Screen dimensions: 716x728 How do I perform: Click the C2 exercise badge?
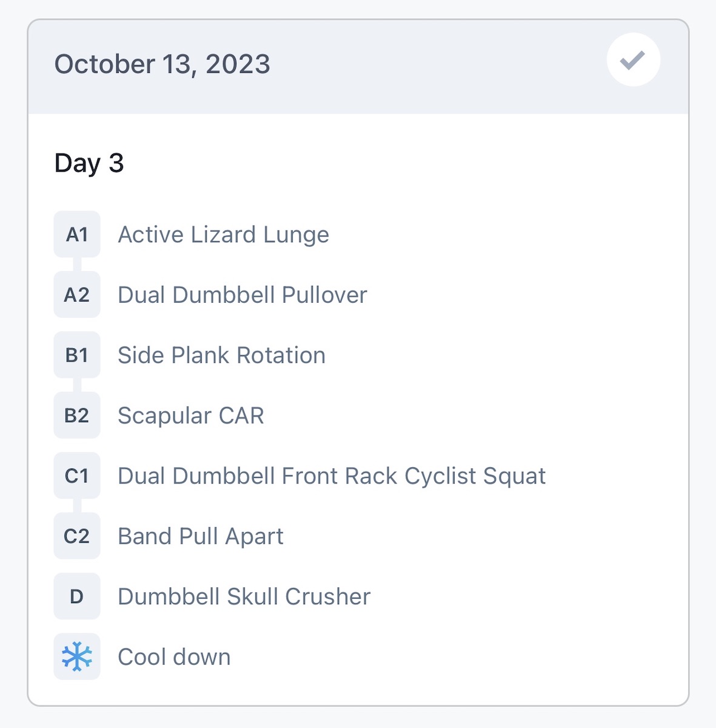tap(77, 536)
